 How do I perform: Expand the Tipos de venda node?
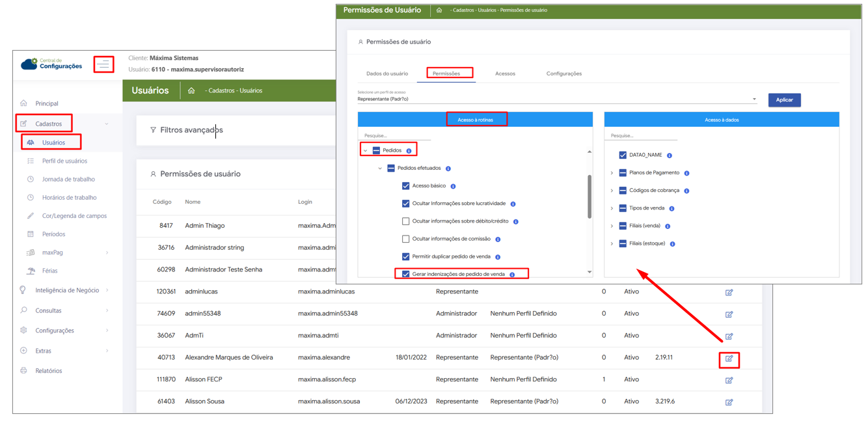click(x=612, y=208)
